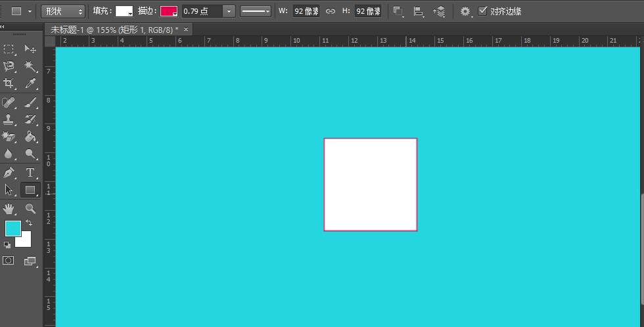This screenshot has width=644, height=327.
Task: Toggle the link between width and height
Action: tap(331, 11)
